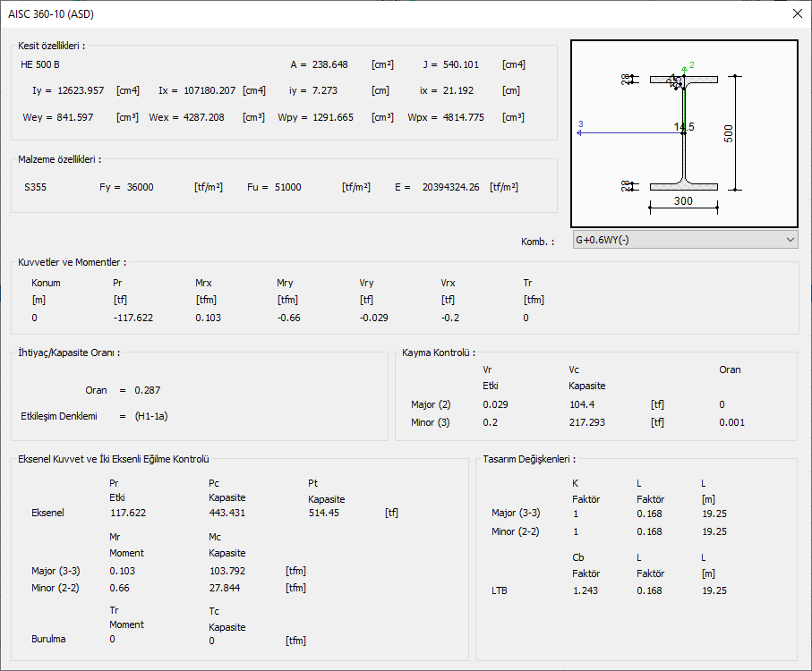The width and height of the screenshot is (812, 671).
Task: Close the AISC 360-10 (ASD) dialog
Action: point(797,13)
